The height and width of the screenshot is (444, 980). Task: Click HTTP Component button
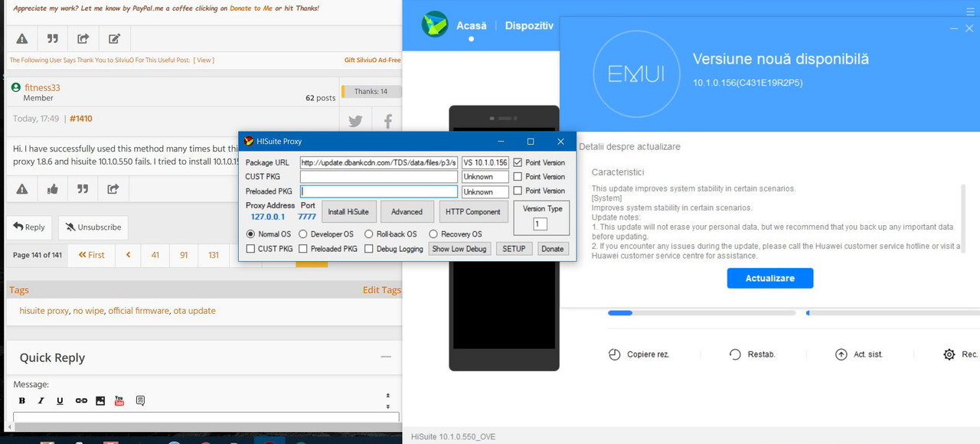[472, 212]
